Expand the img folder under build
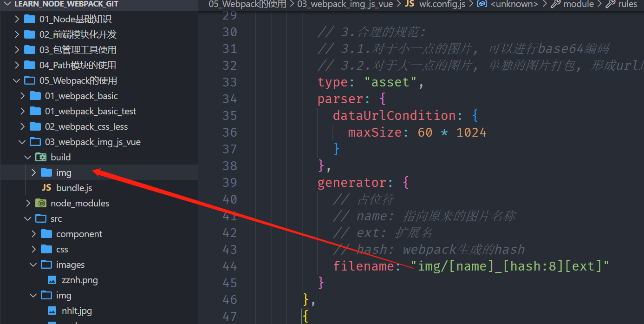The height and width of the screenshot is (324, 644). click(33, 172)
